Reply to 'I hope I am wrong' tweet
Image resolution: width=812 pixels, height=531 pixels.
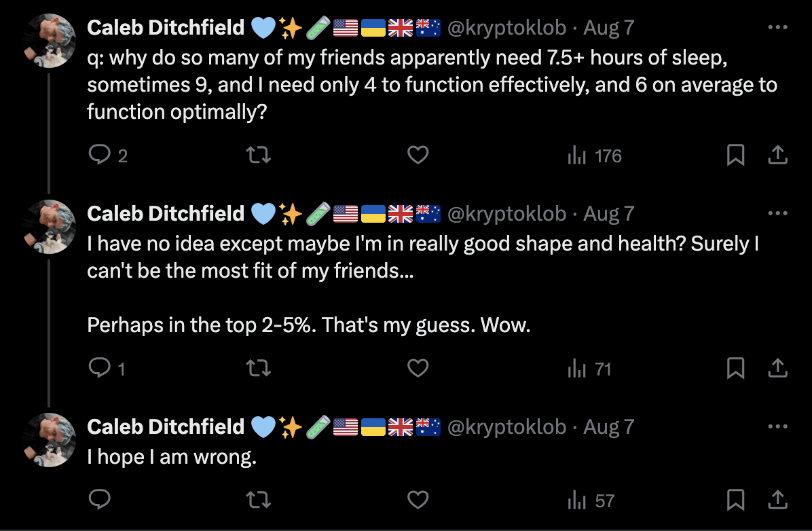(x=100, y=500)
